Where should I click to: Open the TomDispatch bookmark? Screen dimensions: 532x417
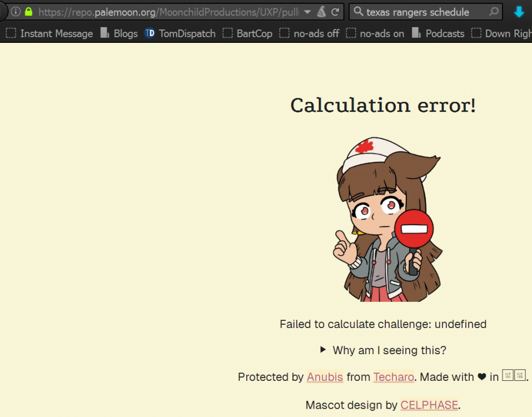coord(180,33)
